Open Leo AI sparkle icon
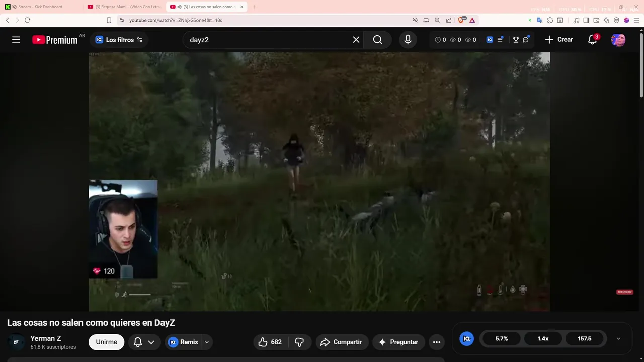 click(606, 20)
